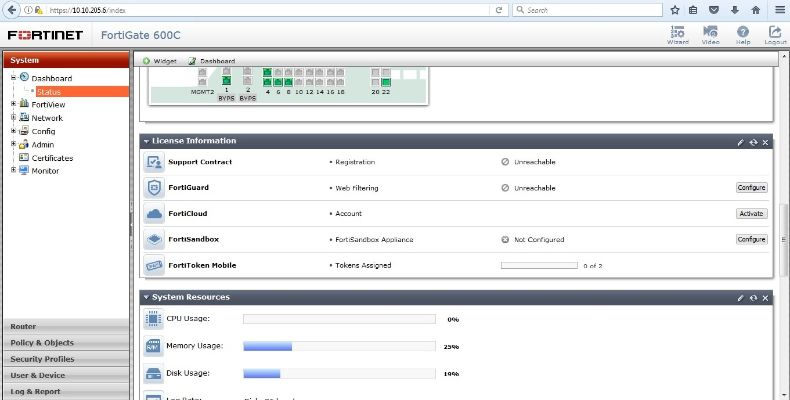Image resolution: width=790 pixels, height=400 pixels.
Task: Click the FortiGuard shield icon
Action: (153, 187)
